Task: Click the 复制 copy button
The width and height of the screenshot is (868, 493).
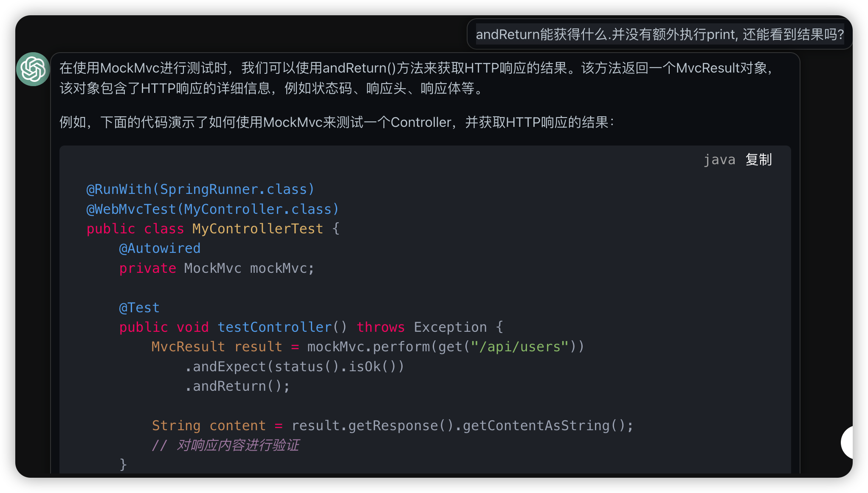Action: (x=758, y=160)
